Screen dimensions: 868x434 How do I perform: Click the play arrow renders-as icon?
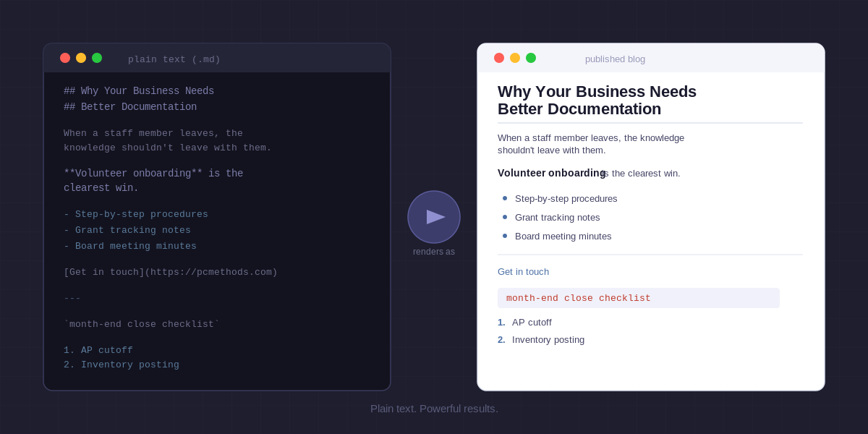[434, 217]
